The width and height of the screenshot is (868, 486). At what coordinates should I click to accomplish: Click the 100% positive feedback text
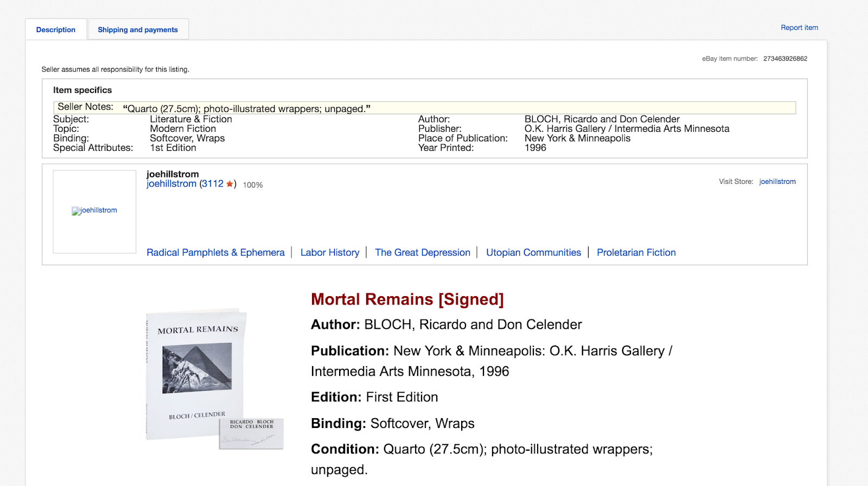pos(253,185)
